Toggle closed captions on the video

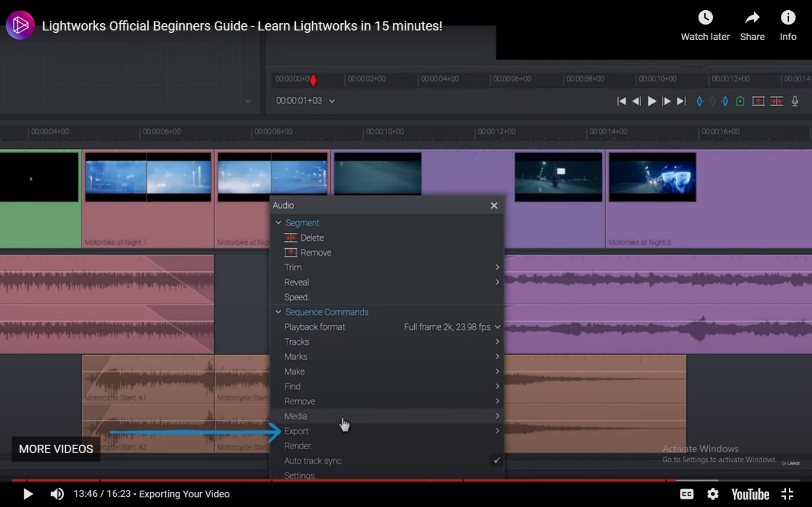click(x=687, y=494)
